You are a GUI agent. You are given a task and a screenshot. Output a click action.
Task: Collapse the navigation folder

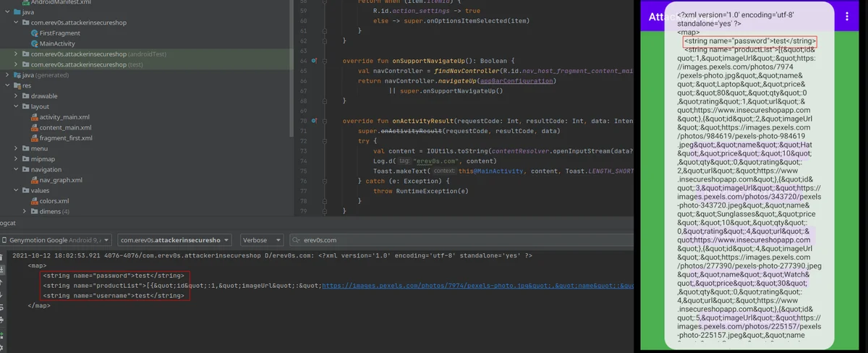tap(15, 169)
